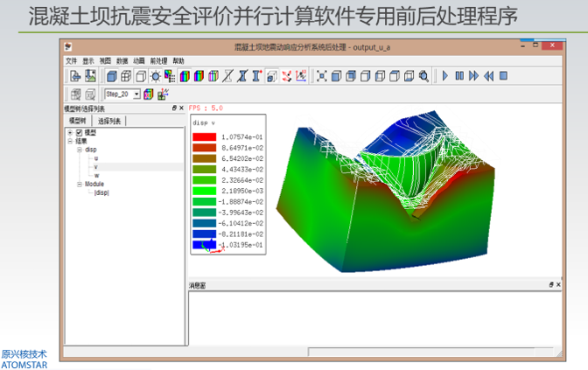
Task: Float the 消息窗 message panel
Action: [x=551, y=285]
